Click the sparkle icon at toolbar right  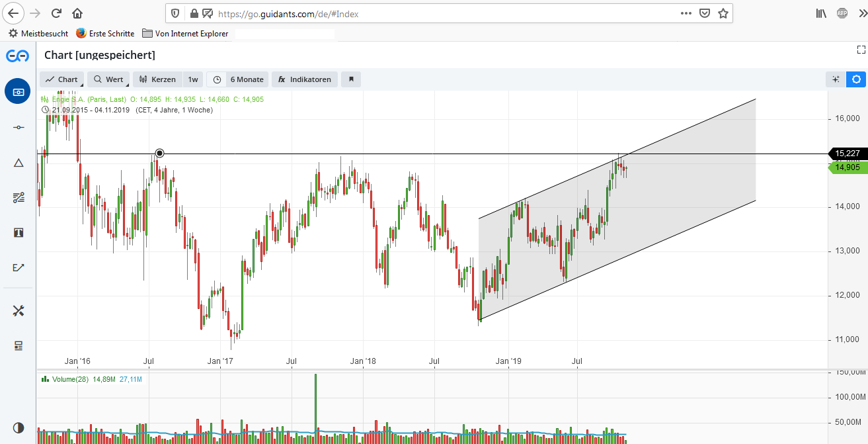point(836,79)
